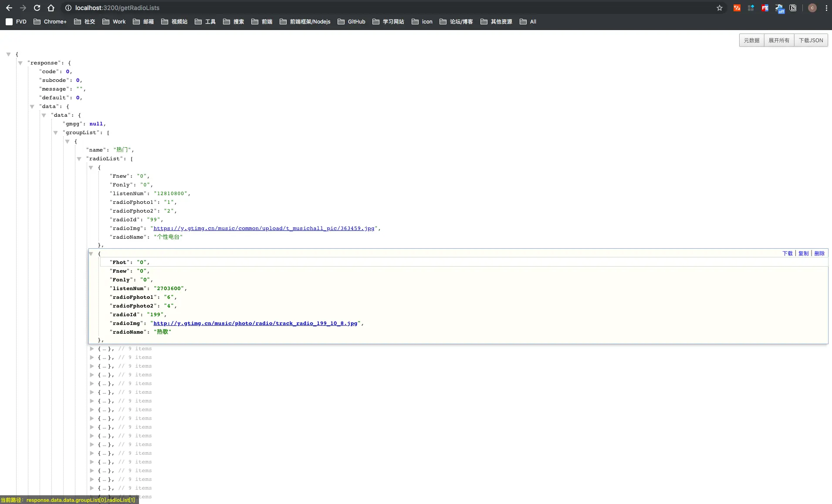The height and width of the screenshot is (504, 832).
Task: Reload the page with refresh icon
Action: click(x=37, y=8)
